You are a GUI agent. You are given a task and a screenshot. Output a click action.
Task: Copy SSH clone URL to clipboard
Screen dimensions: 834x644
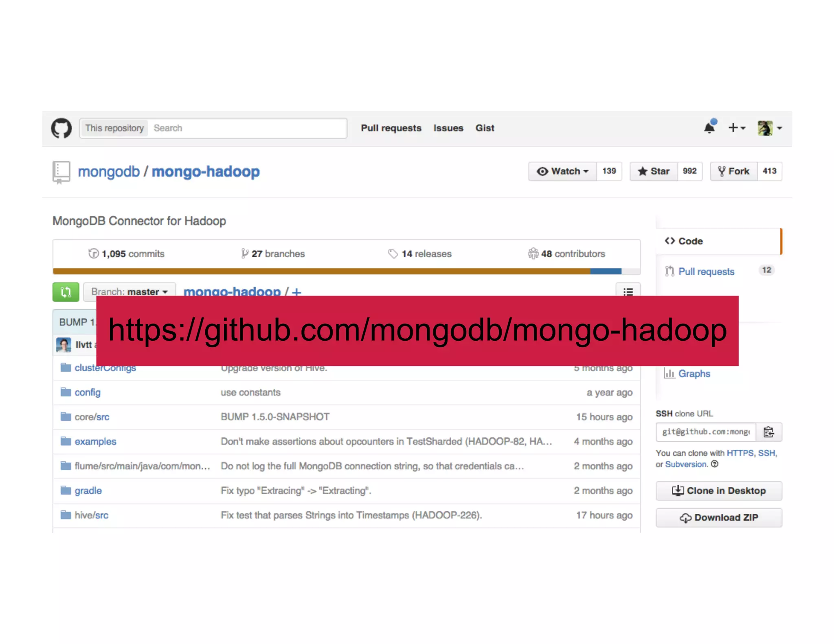[769, 432]
